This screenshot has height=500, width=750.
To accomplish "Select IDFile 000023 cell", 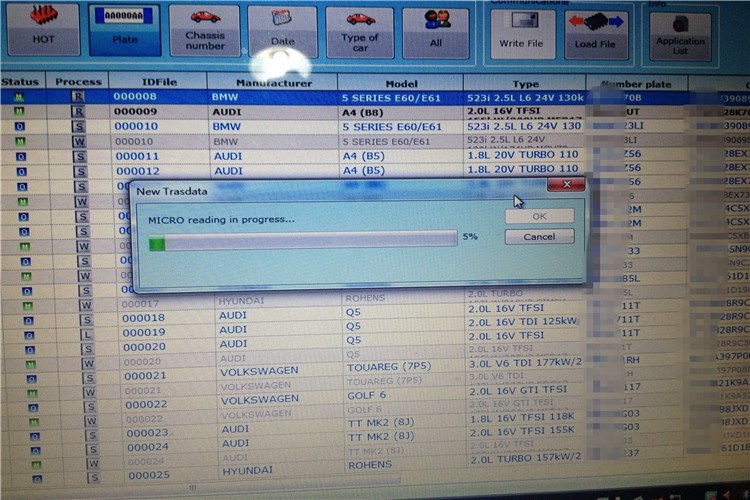I will click(x=148, y=433).
